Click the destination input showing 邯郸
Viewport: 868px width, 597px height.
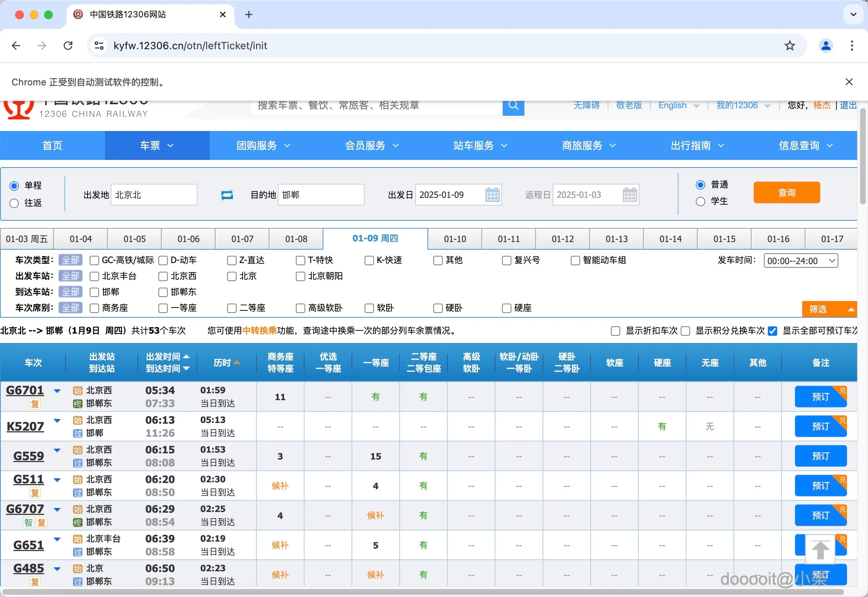tap(321, 195)
